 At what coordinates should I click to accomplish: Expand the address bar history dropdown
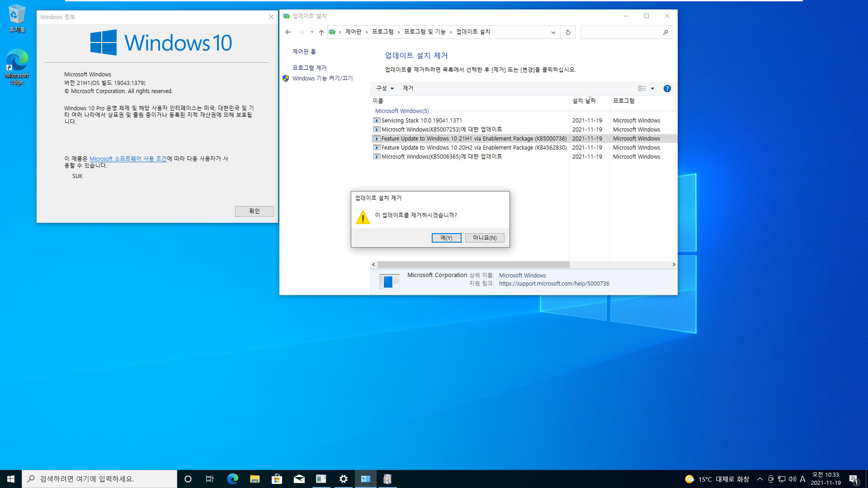(553, 32)
